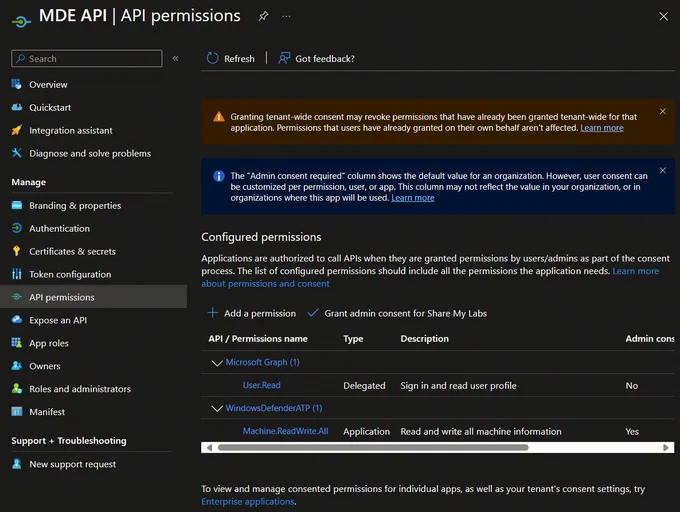Screen dimensions: 680x512
Task: Click the App roles grid icon
Action: pyautogui.click(x=16, y=342)
